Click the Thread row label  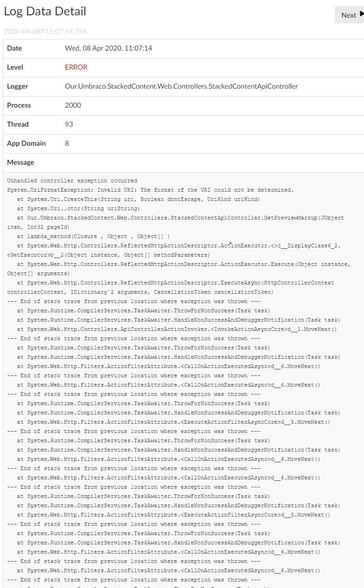point(18,124)
